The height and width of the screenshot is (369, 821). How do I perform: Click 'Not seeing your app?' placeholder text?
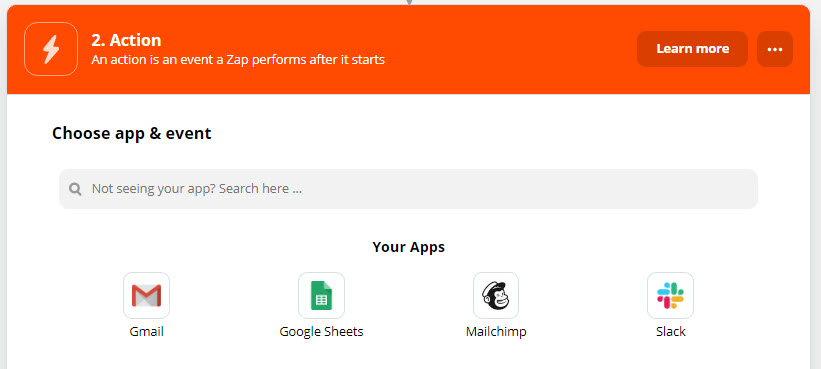click(x=153, y=189)
